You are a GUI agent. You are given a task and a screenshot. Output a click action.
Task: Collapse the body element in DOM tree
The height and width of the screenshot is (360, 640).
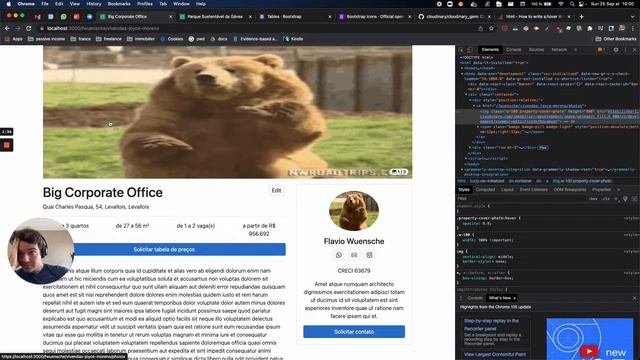(x=462, y=74)
